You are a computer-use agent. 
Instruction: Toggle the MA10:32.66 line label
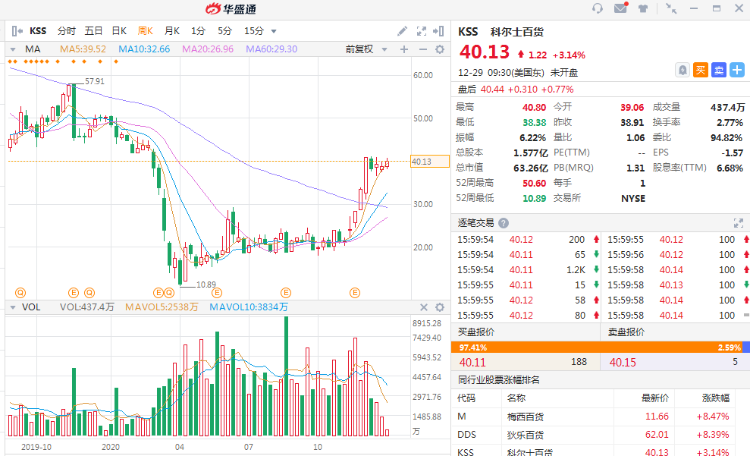point(144,49)
